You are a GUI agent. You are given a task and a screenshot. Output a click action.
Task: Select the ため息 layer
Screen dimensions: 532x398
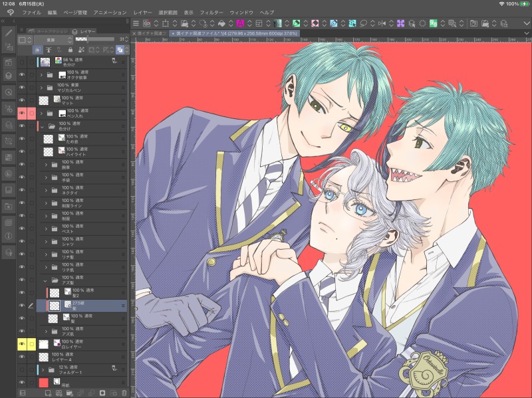pyautogui.click(x=81, y=139)
